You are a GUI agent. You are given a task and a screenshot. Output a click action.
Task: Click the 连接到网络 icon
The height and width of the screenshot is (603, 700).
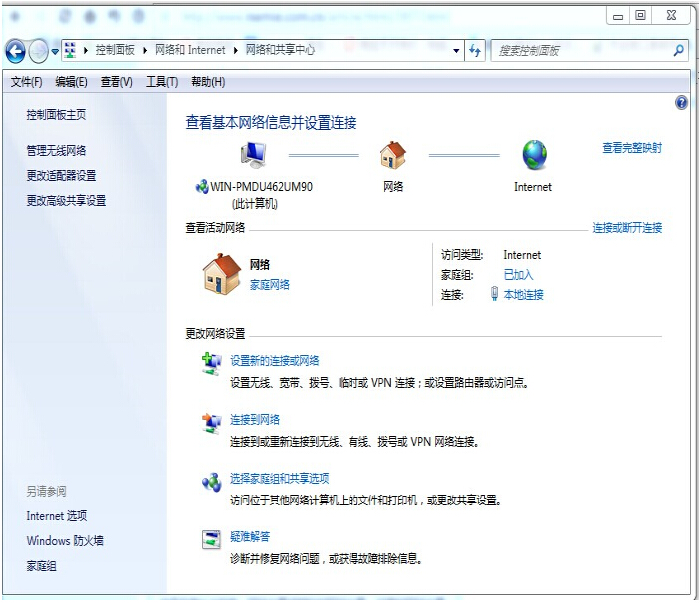click(x=212, y=423)
